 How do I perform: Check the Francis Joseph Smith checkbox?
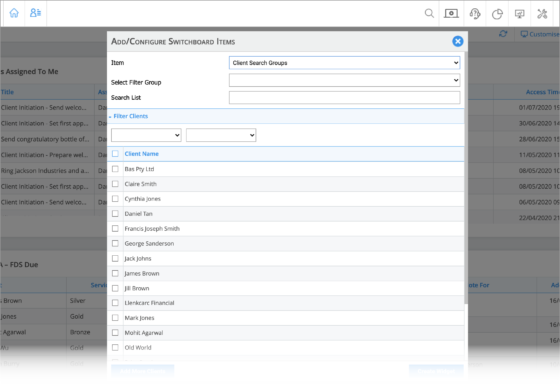tap(115, 228)
